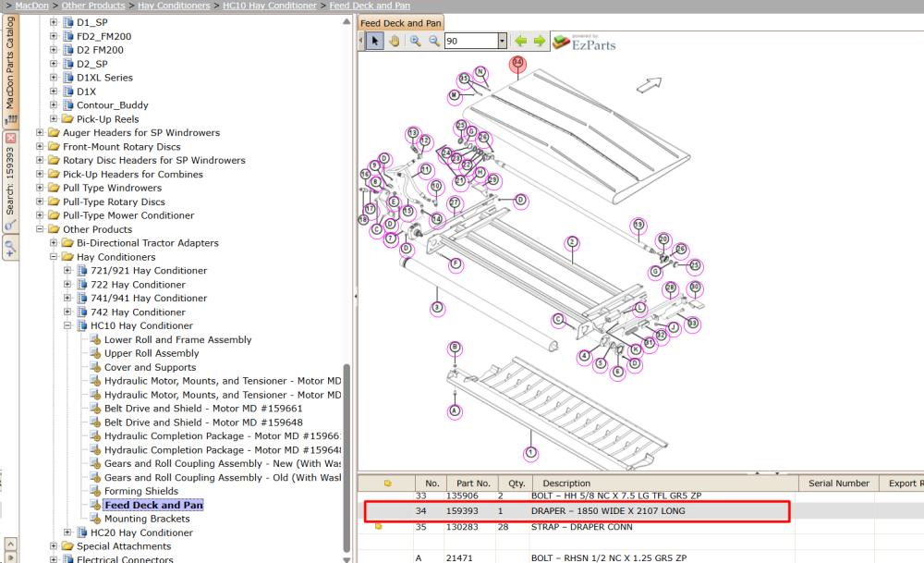Screen dimensions: 924x563
Task: Open Belt Drive and Shield Motor #159648
Action: [x=203, y=422]
